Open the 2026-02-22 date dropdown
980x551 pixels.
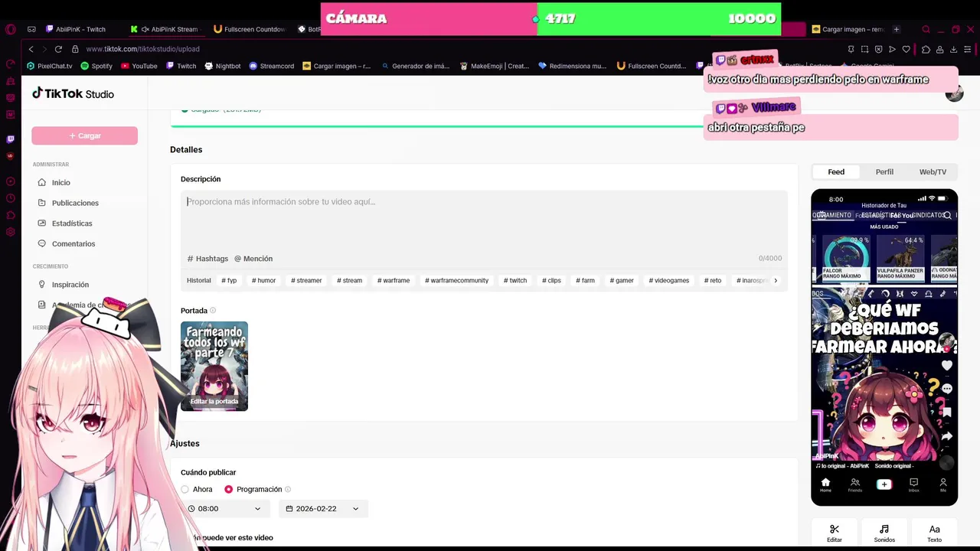coord(323,508)
